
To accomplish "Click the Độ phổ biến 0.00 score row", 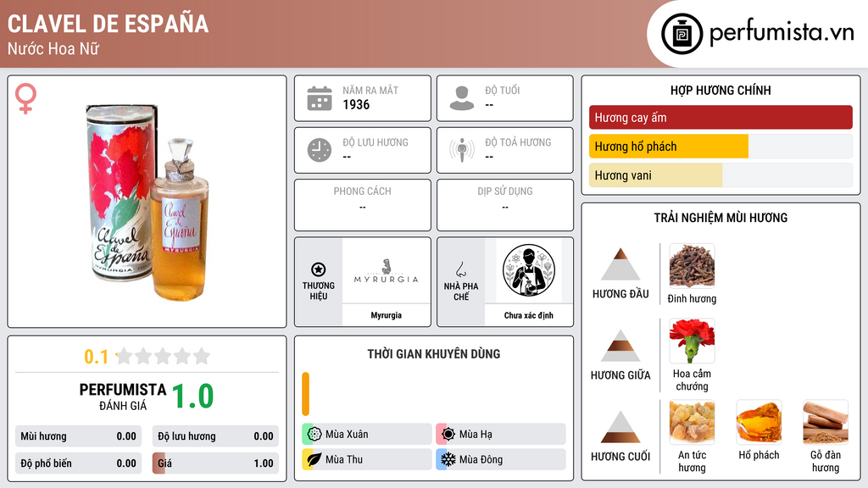I will click(x=78, y=463).
